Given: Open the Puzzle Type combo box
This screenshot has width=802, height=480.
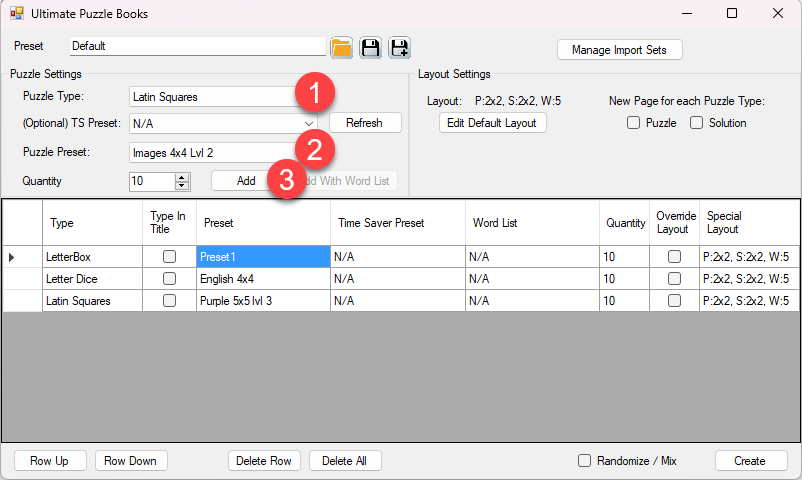Looking at the screenshot, I should pyautogui.click(x=215, y=97).
